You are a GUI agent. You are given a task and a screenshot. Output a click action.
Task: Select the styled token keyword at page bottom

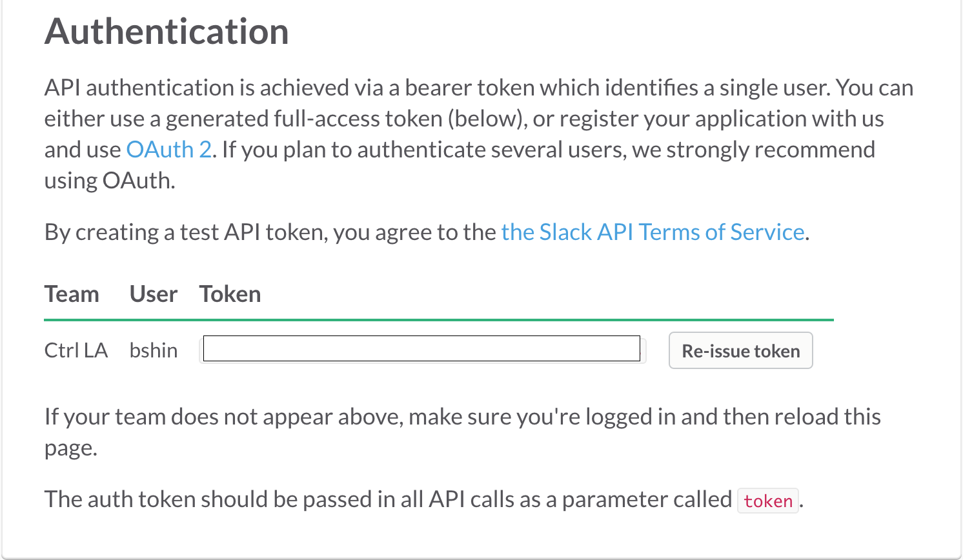click(x=767, y=501)
